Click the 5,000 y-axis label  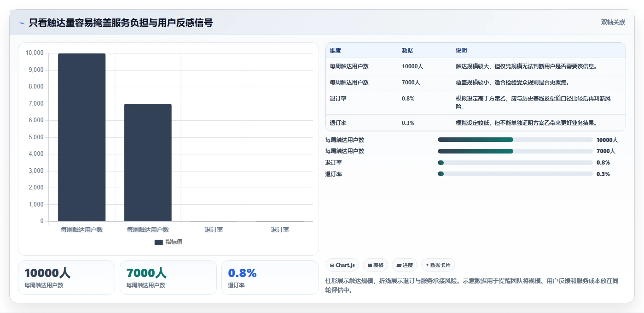[36, 137]
